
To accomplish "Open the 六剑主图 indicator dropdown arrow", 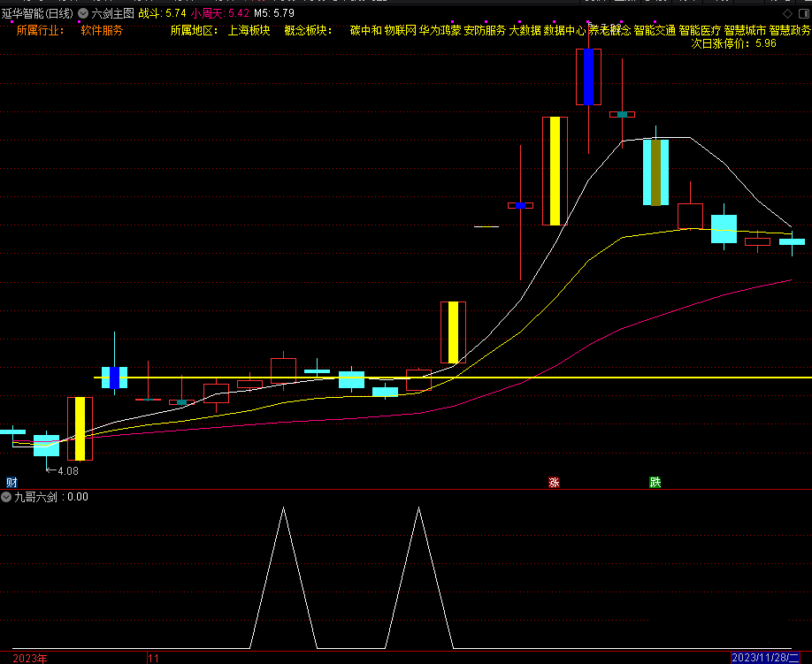I will pyautogui.click(x=83, y=14).
